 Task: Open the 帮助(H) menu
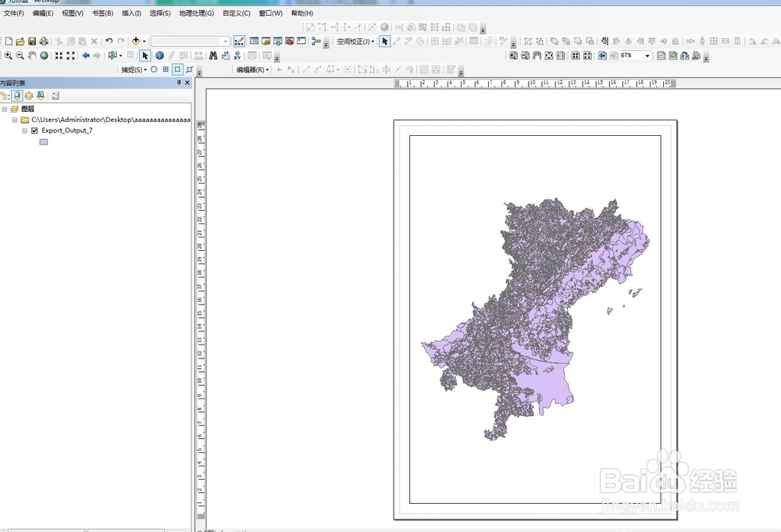click(302, 13)
